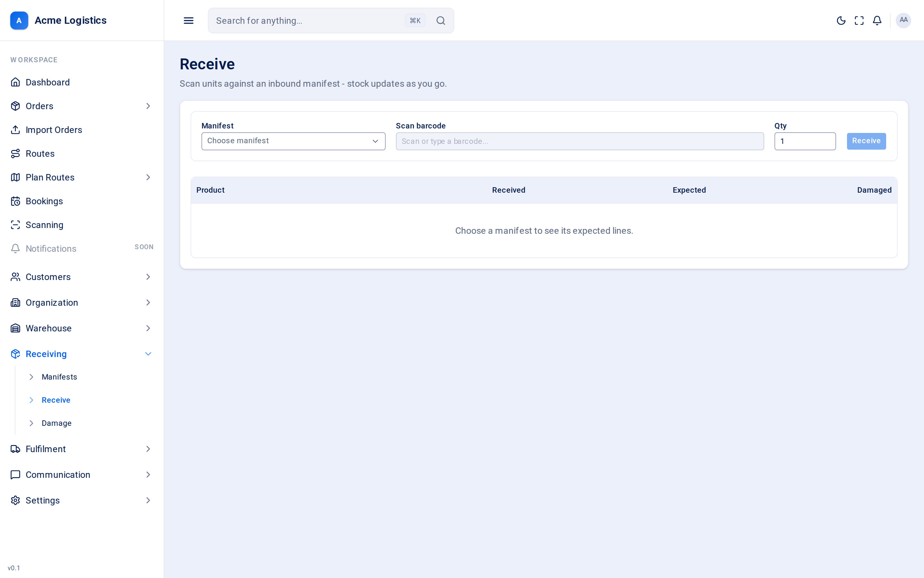Open the Import Orders link
Image resolution: width=924 pixels, height=578 pixels.
[x=54, y=130]
